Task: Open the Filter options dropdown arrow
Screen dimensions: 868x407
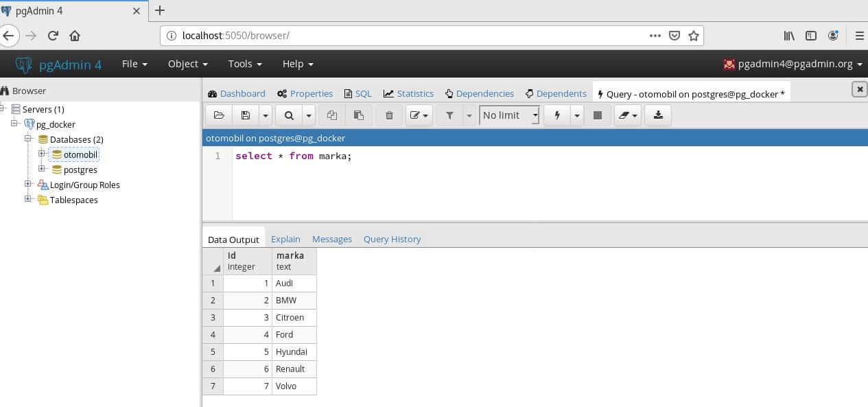Action: pyautogui.click(x=469, y=115)
